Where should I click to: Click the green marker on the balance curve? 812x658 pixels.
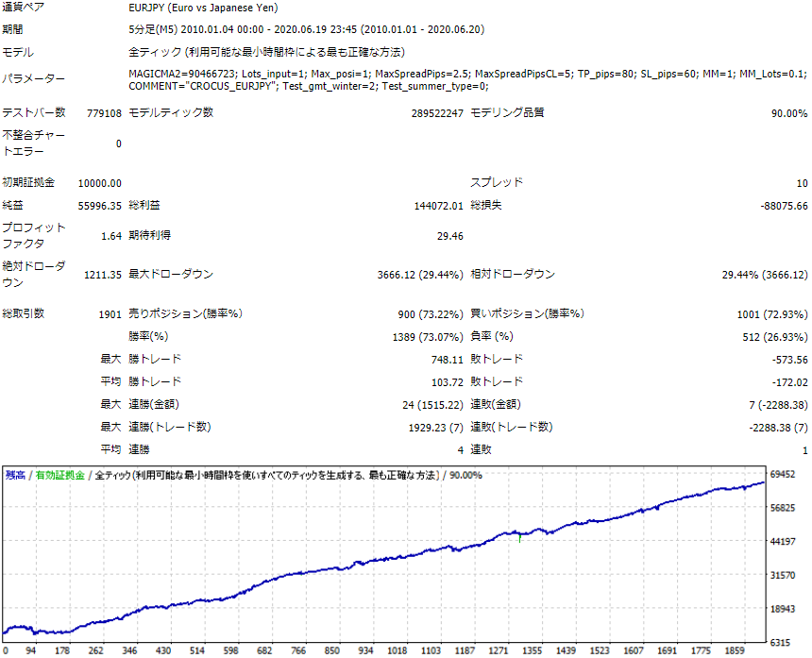(519, 537)
